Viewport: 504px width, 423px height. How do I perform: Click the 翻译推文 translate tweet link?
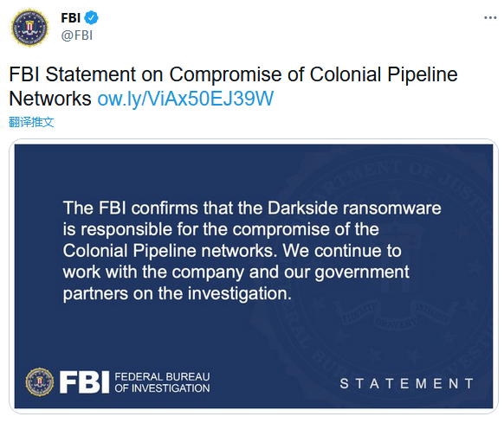tap(31, 122)
